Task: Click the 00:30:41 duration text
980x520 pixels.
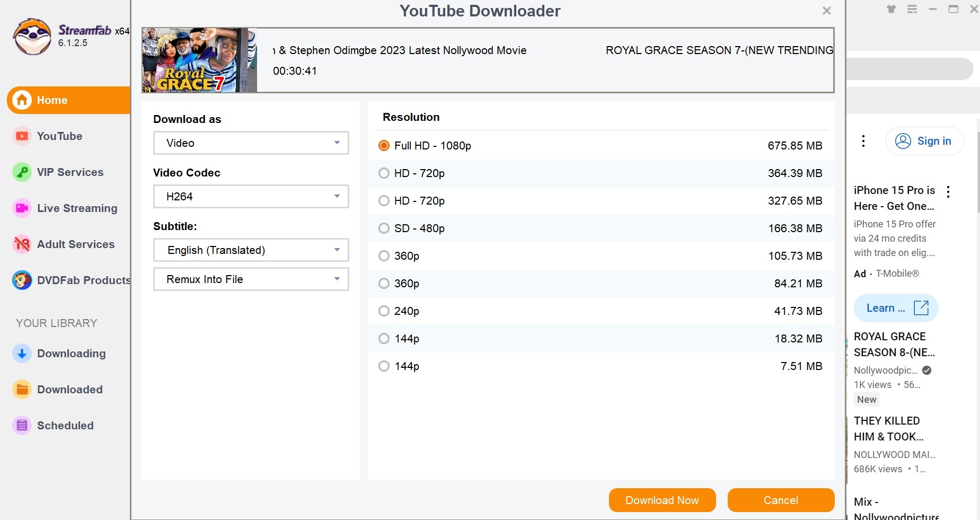Action: coord(295,71)
